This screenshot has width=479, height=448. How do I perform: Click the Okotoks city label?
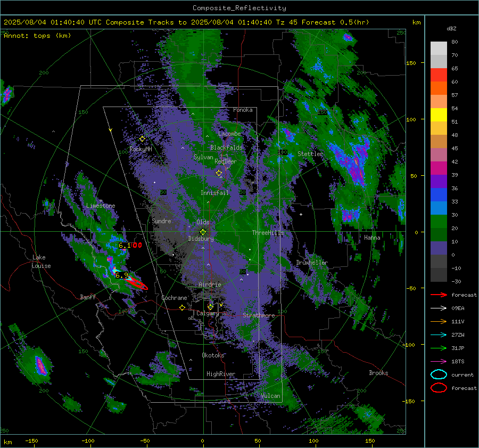pos(213,355)
